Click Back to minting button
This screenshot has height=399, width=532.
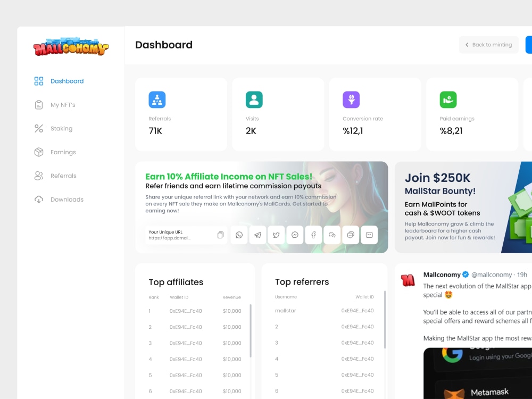(488, 45)
